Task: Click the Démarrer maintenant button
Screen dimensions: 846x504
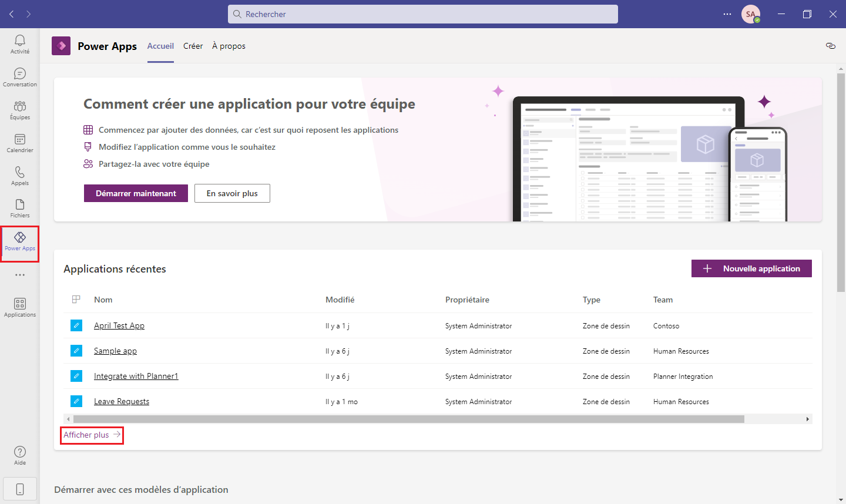Action: (136, 193)
